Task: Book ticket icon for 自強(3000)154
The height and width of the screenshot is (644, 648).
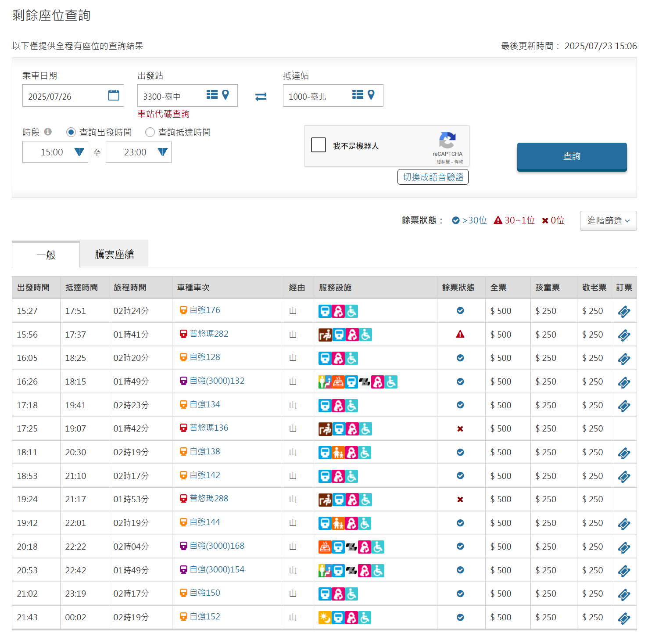Action: coord(624,571)
